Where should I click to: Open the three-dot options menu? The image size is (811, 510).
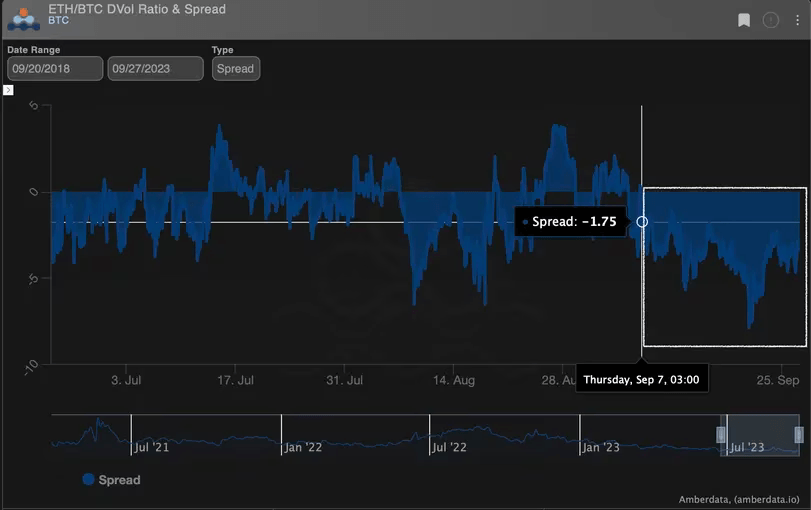pos(797,20)
